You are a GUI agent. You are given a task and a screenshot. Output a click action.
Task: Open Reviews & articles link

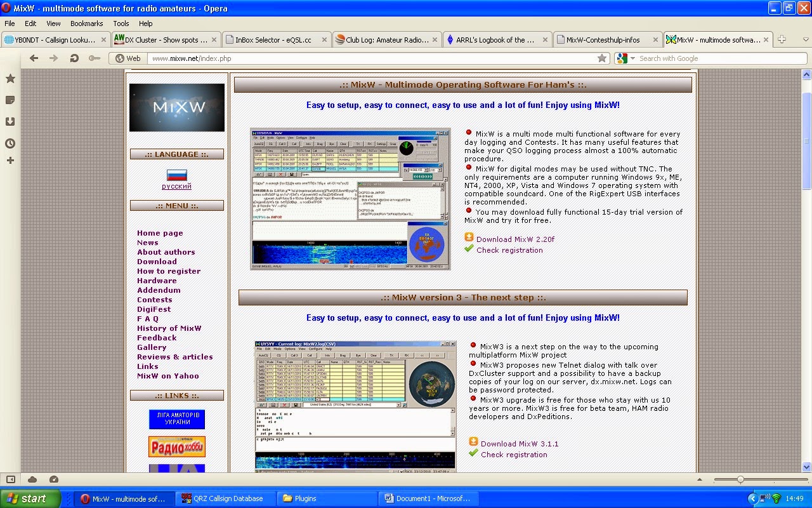coord(175,357)
